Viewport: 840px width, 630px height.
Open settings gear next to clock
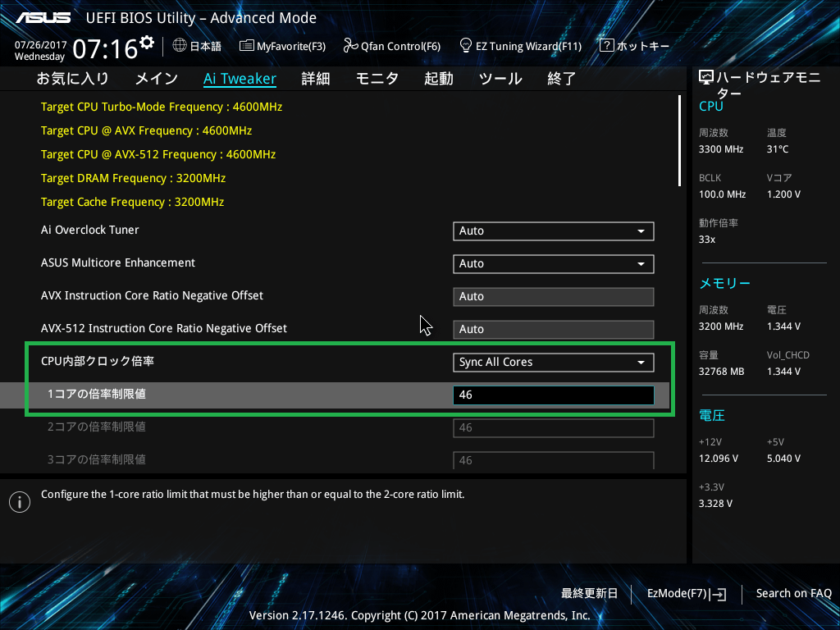(x=147, y=43)
